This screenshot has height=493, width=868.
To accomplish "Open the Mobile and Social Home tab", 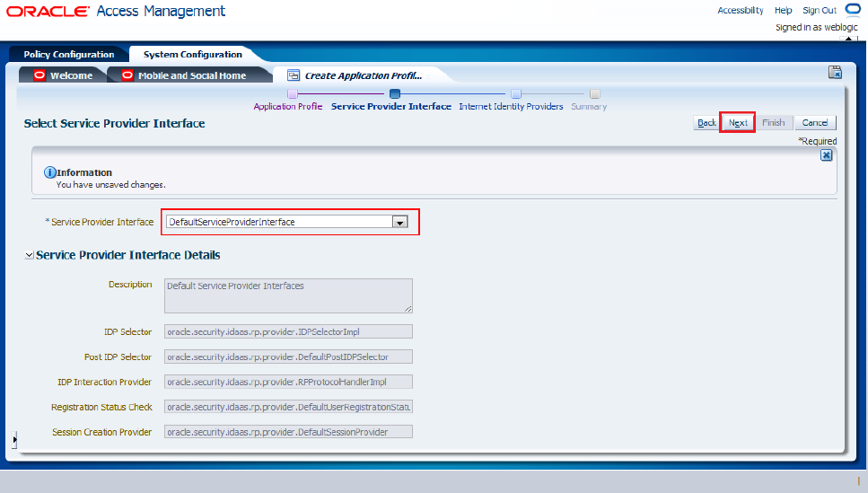I will (192, 75).
